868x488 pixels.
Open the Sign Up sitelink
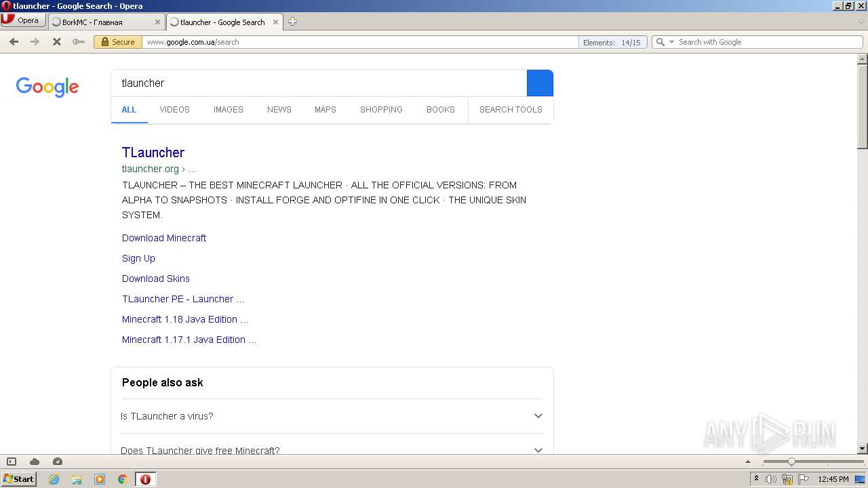tap(138, 258)
